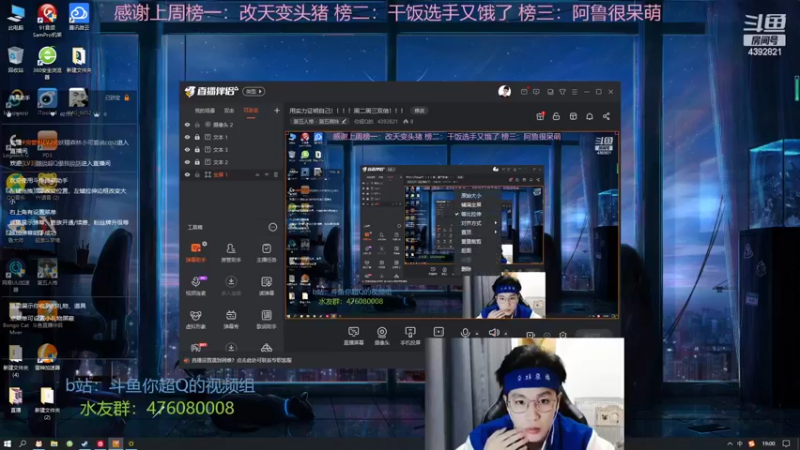Toggle the lock on the 文本 2 layer
The height and width of the screenshot is (450, 800).
197,162
